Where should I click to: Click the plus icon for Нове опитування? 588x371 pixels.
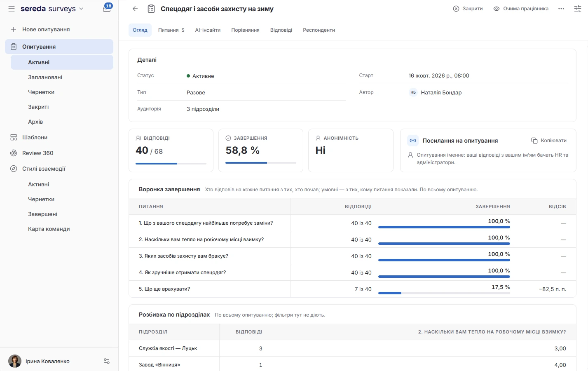point(14,29)
